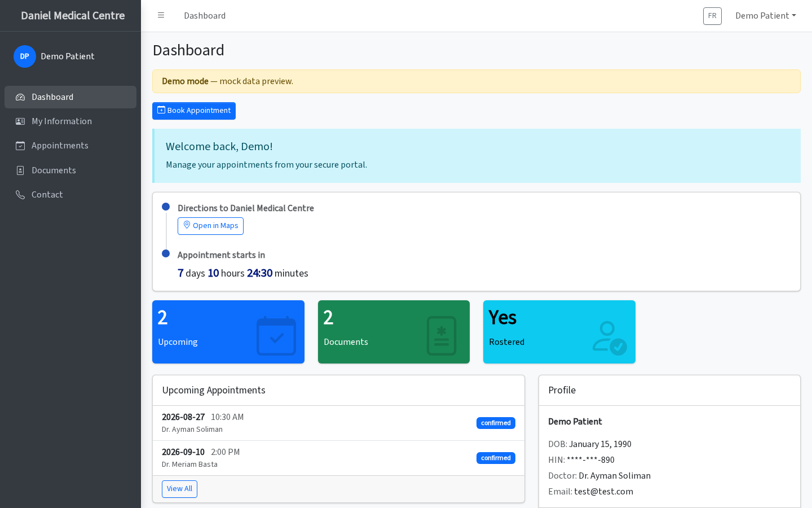Viewport: 812px width, 508px height.
Task: Click the calendar-check icon on Upcoming card
Action: point(276,336)
